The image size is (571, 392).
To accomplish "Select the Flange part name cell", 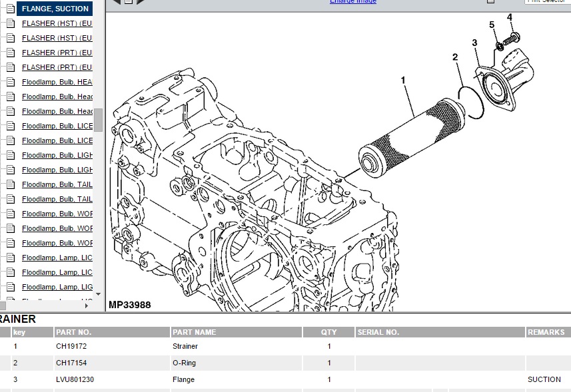I will pyautogui.click(x=183, y=379).
